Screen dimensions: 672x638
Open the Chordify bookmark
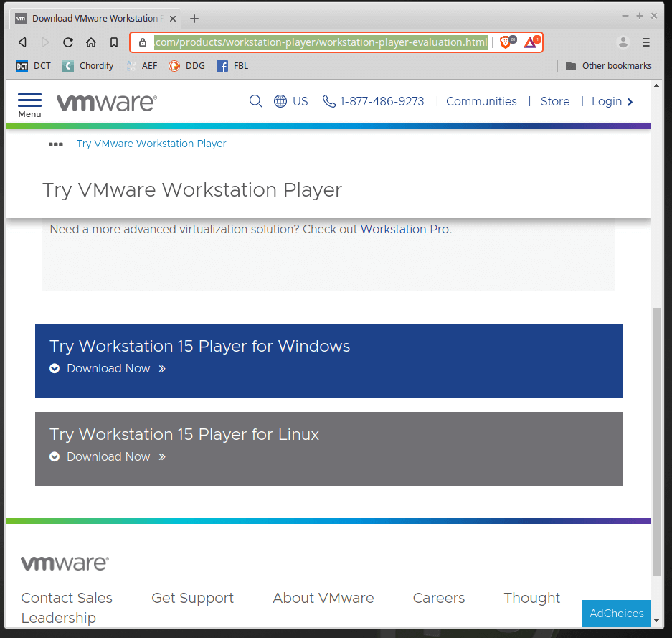click(89, 65)
